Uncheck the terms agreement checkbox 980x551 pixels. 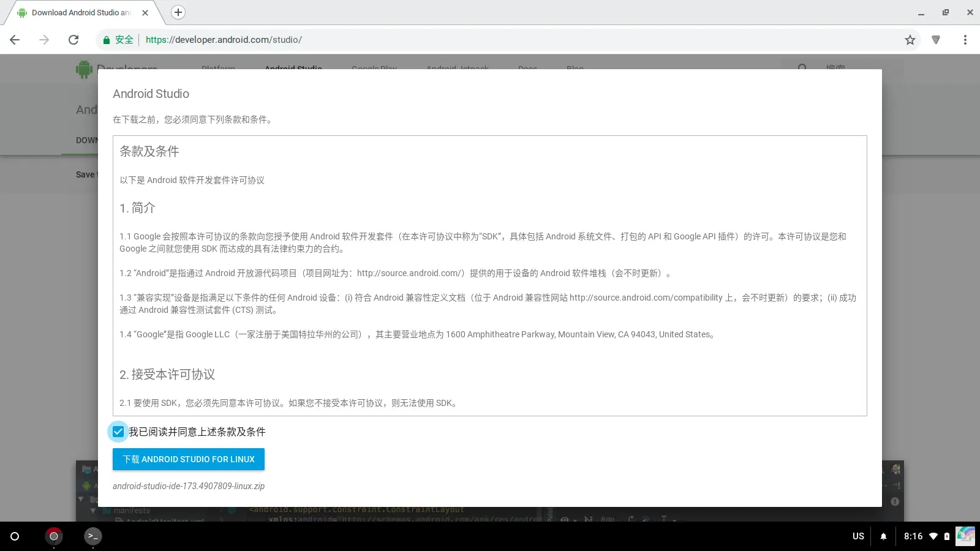pyautogui.click(x=118, y=432)
